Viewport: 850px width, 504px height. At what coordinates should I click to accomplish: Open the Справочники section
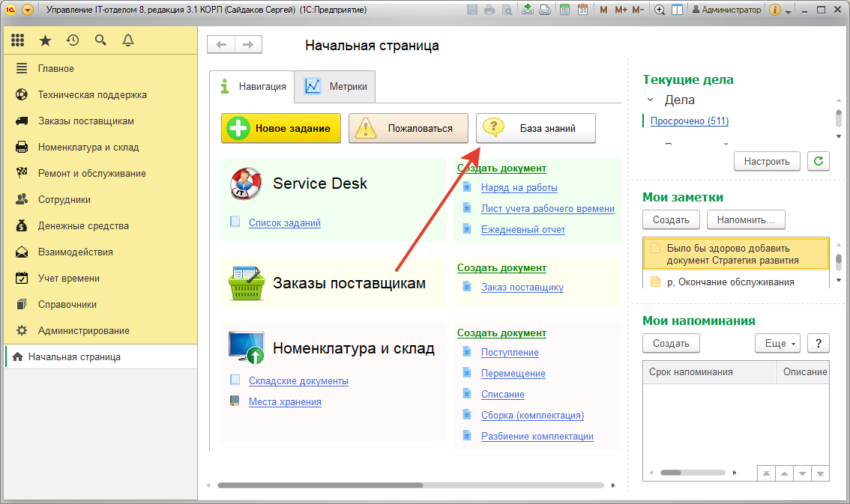point(101,305)
